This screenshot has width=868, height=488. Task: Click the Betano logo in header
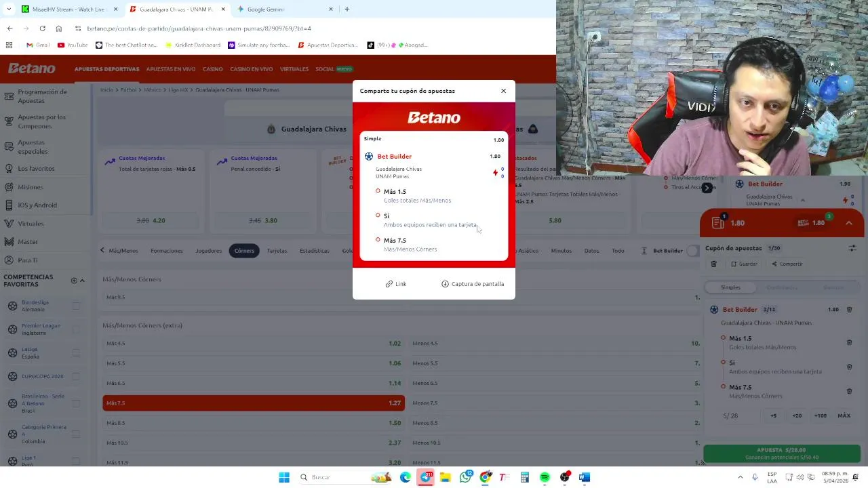pos(32,68)
